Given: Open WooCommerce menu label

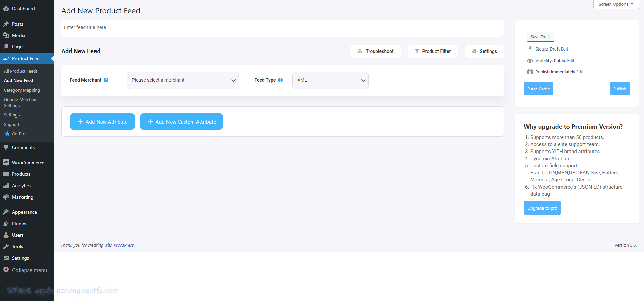Looking at the screenshot, I should (x=28, y=163).
